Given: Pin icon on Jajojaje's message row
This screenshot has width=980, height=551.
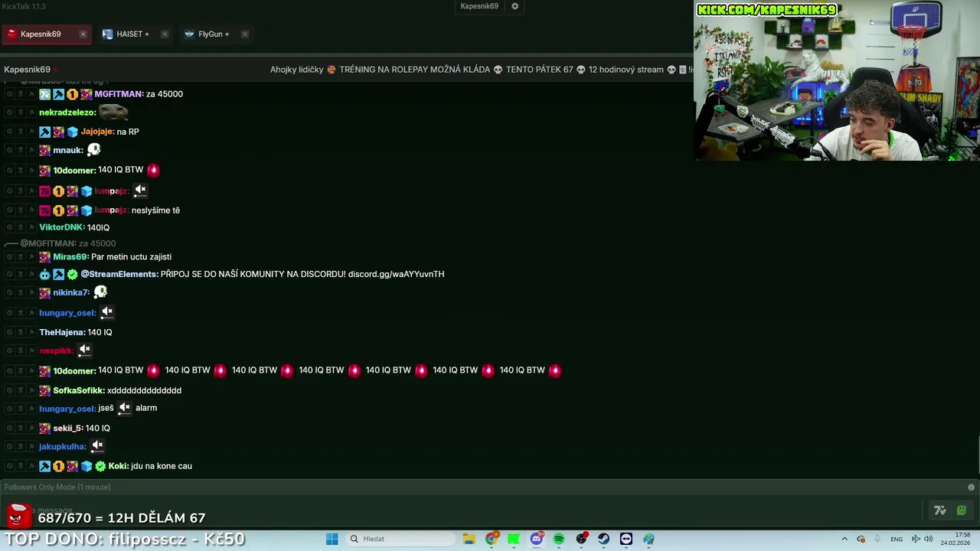Looking at the screenshot, I should click(x=32, y=132).
